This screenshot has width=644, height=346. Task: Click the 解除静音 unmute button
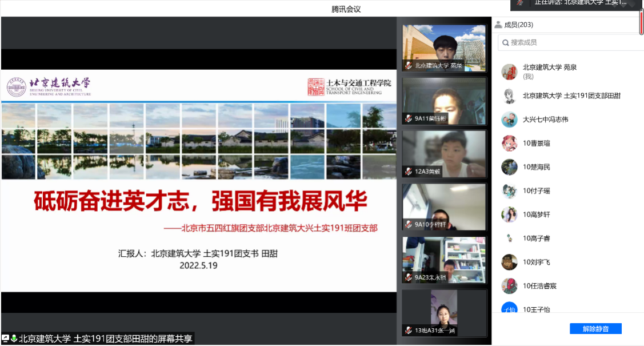595,329
